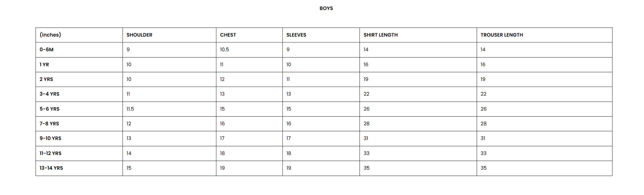Click trouser length 35 in the last row
This screenshot has height=195, width=644.
pos(483,168)
